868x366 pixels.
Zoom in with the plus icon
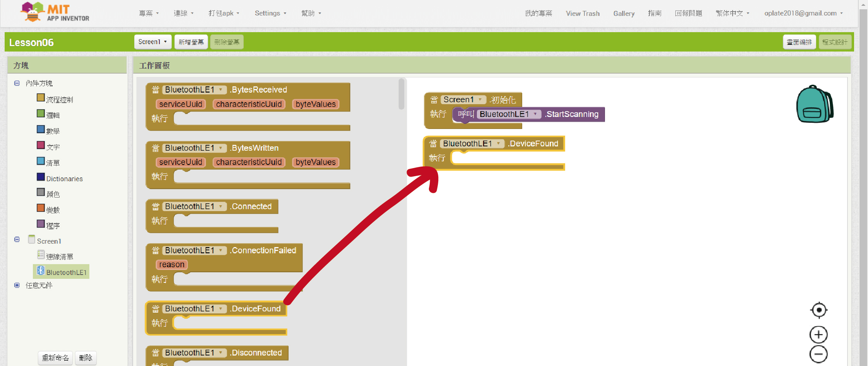[818, 335]
